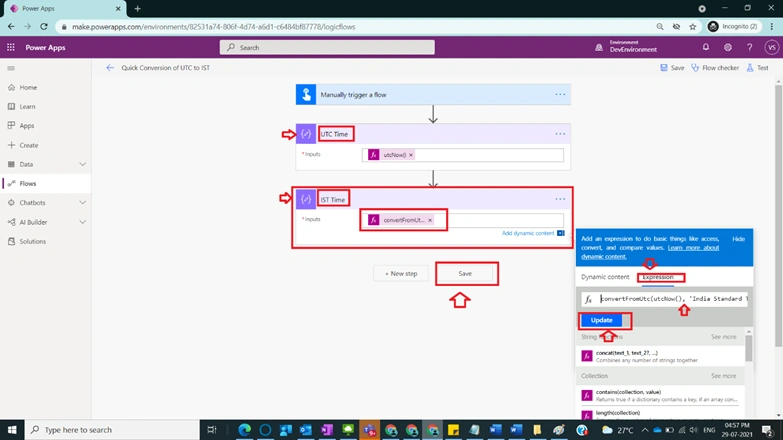The width and height of the screenshot is (783, 440).
Task: Click Test in the top command bar
Action: (757, 67)
